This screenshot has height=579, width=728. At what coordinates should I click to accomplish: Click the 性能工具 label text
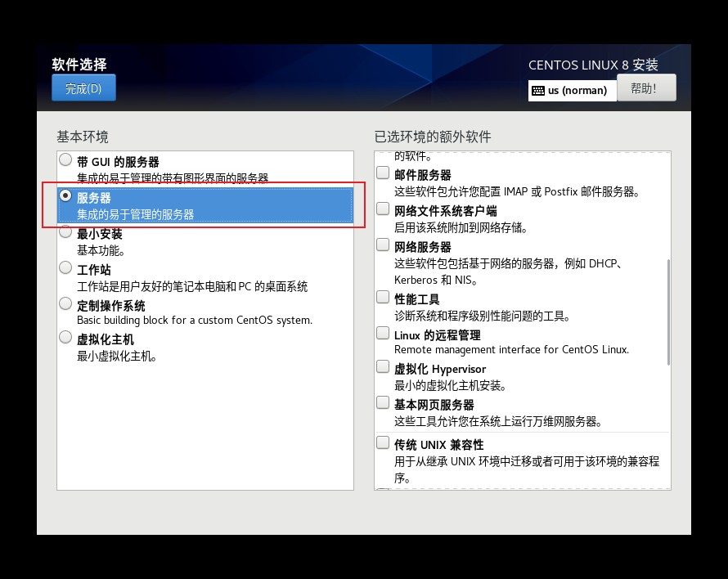click(416, 299)
